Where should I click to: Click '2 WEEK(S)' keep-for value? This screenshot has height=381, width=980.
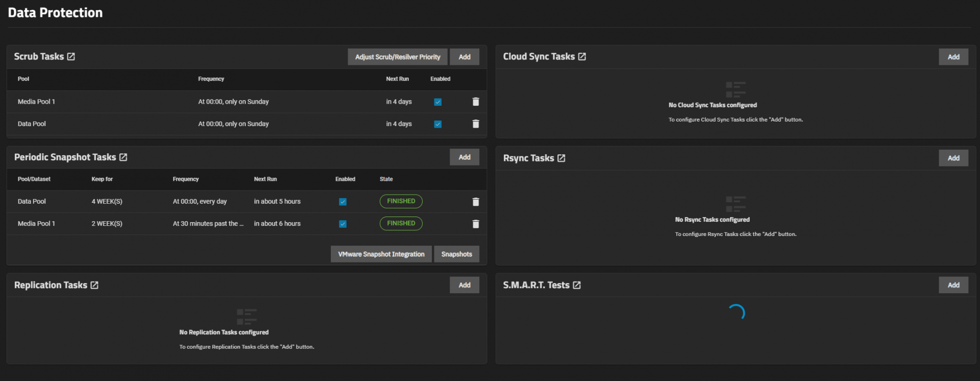click(107, 223)
